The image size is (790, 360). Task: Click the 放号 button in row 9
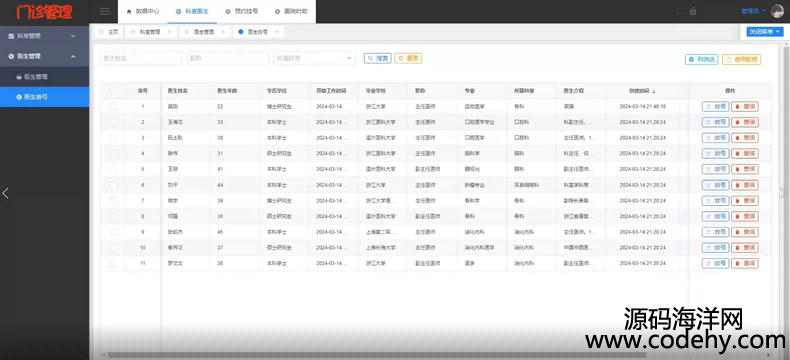click(x=715, y=232)
